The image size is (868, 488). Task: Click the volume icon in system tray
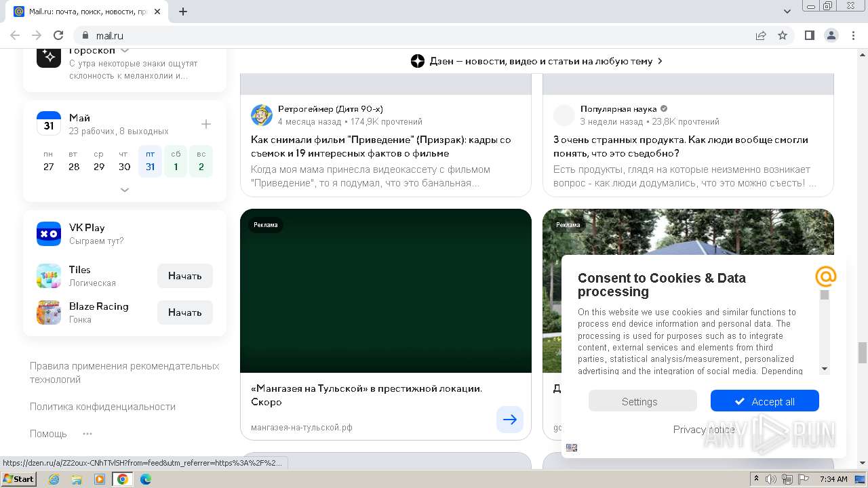point(771,479)
